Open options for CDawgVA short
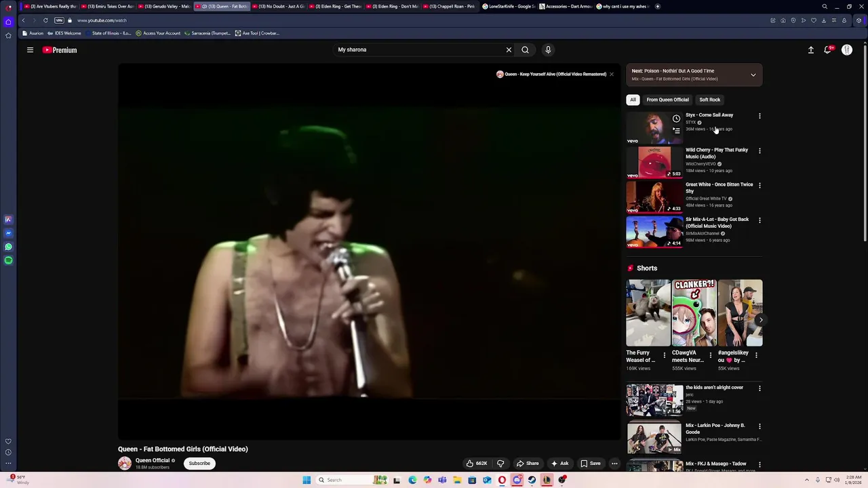The height and width of the screenshot is (488, 868). click(711, 354)
